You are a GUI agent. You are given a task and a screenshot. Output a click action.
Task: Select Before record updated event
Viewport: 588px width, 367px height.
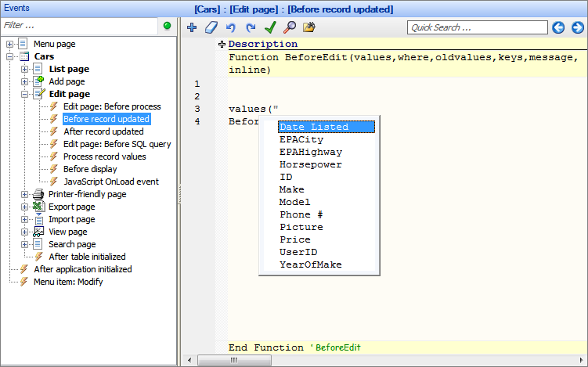tap(106, 119)
